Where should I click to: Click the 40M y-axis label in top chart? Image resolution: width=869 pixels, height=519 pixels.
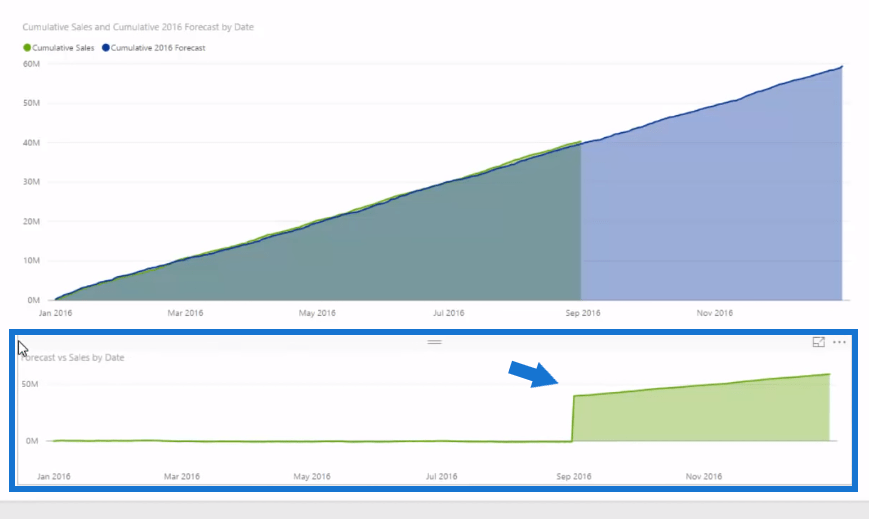coord(31,143)
